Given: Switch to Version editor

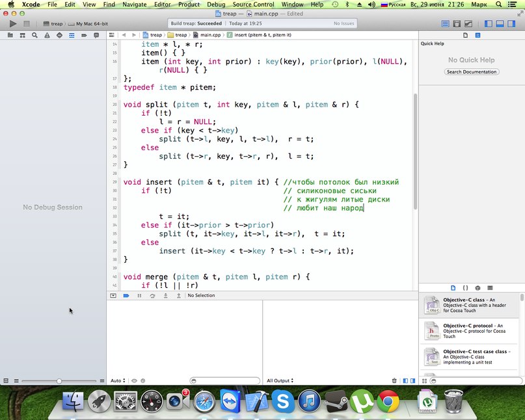Looking at the screenshot, I should [468, 24].
